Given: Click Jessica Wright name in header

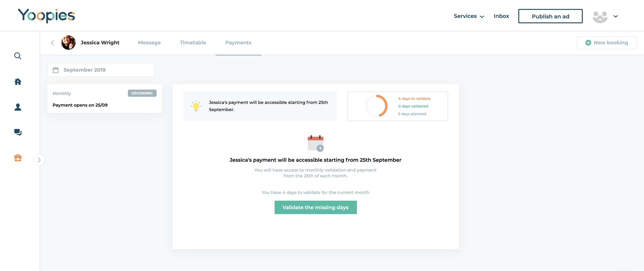Looking at the screenshot, I should [100, 43].
